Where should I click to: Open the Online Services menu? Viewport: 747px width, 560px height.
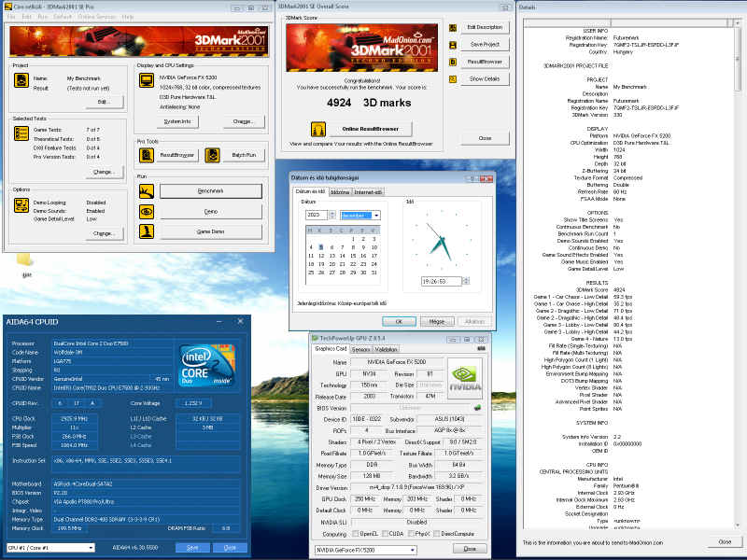pos(97,17)
